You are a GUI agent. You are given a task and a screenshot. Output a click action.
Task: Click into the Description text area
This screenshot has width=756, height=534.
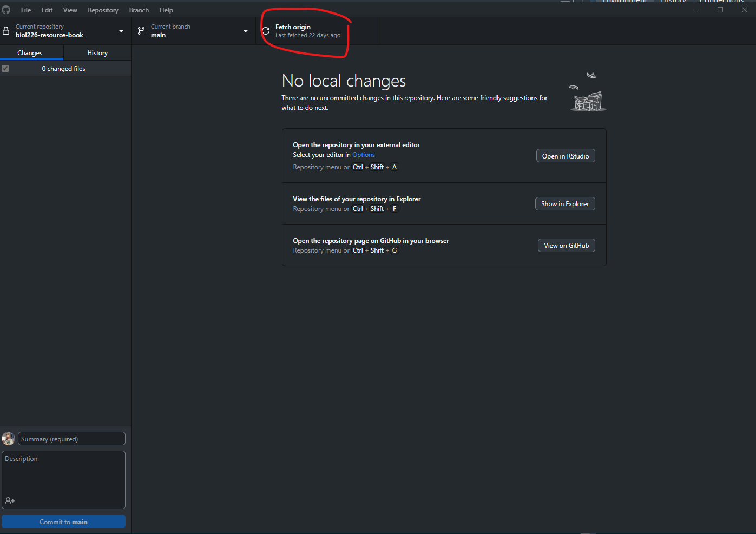[x=63, y=476]
